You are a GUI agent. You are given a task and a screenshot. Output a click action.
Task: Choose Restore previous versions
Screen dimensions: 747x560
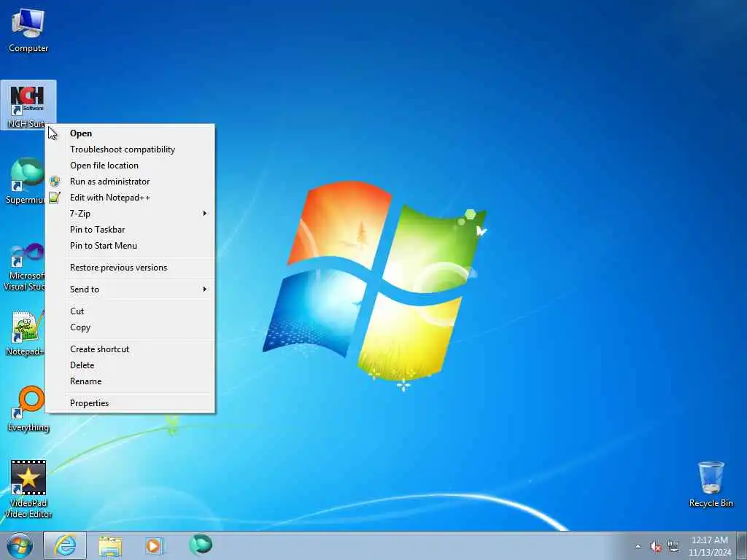pos(130,268)
